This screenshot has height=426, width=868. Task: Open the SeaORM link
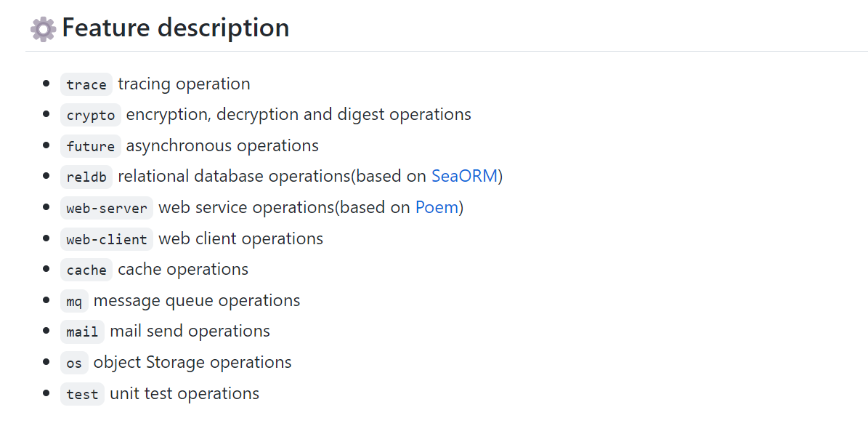click(x=464, y=176)
